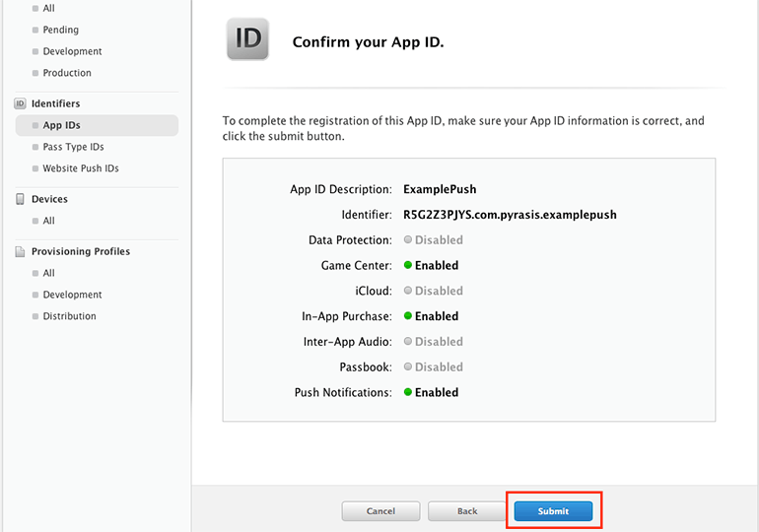Select Pending in the sidebar

pyautogui.click(x=60, y=30)
